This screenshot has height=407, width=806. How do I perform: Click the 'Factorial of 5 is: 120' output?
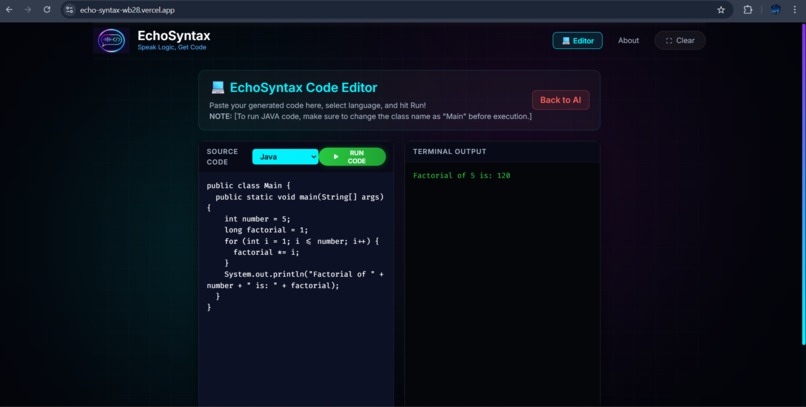tap(462, 176)
